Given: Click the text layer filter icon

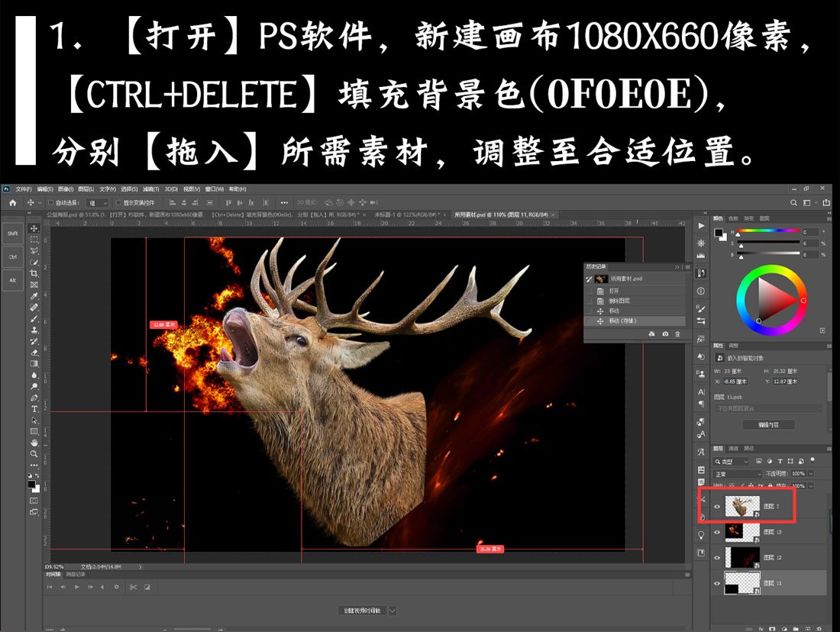Looking at the screenshot, I should point(780,460).
